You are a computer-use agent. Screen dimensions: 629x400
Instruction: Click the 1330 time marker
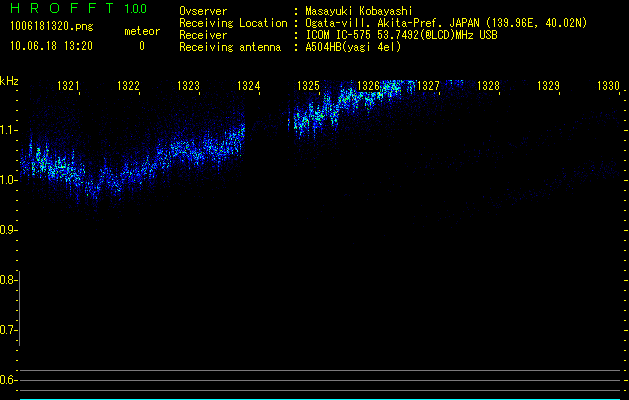point(609,85)
